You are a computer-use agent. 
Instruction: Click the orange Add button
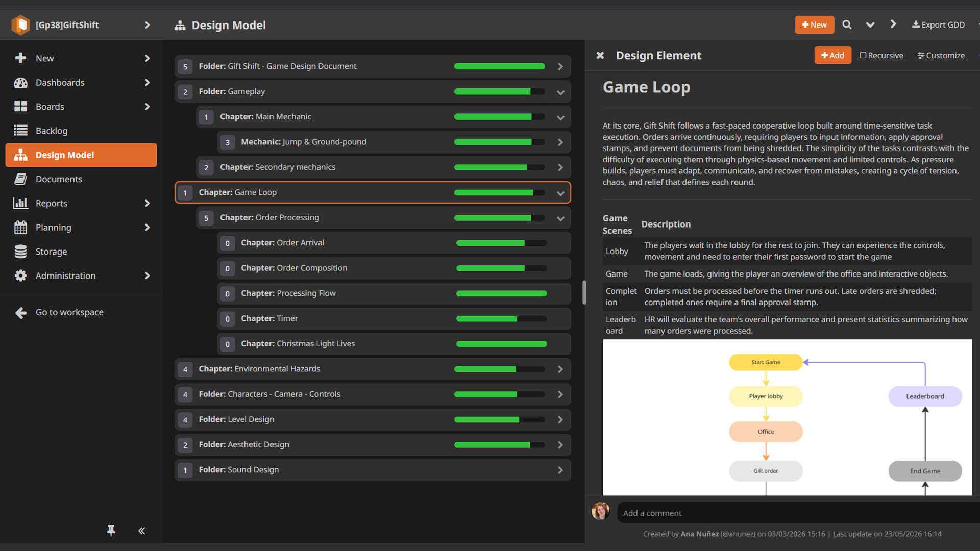[x=832, y=55]
